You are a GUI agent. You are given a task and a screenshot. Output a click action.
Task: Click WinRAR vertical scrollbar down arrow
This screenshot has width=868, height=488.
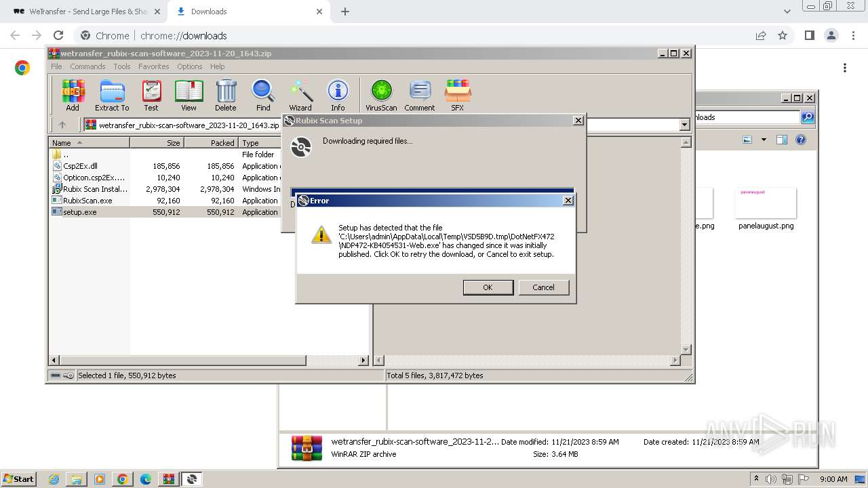coord(686,350)
